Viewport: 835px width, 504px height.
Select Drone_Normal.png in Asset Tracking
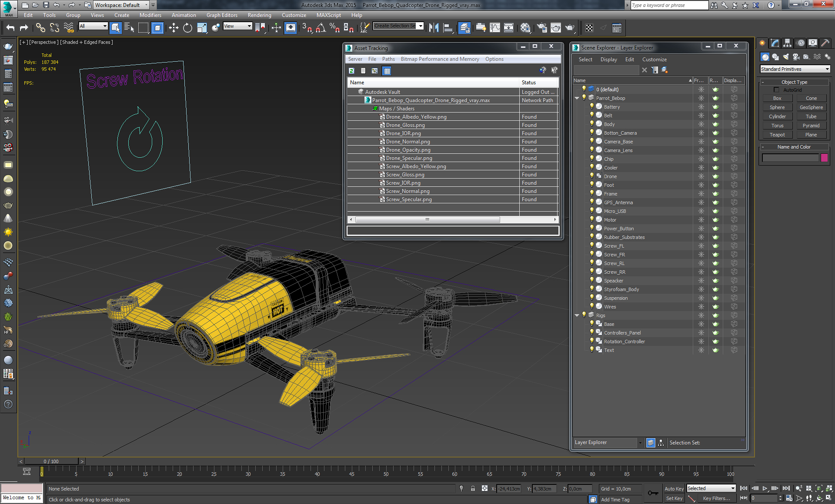click(408, 142)
